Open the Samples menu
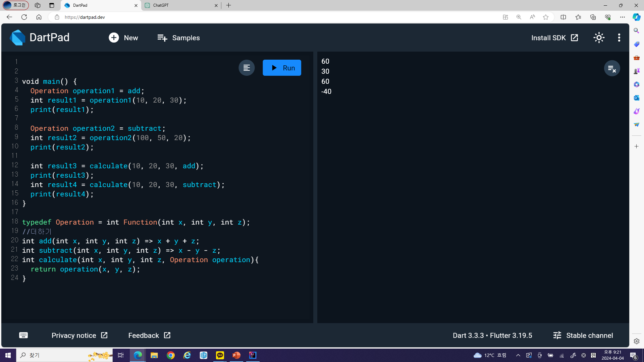 click(178, 38)
